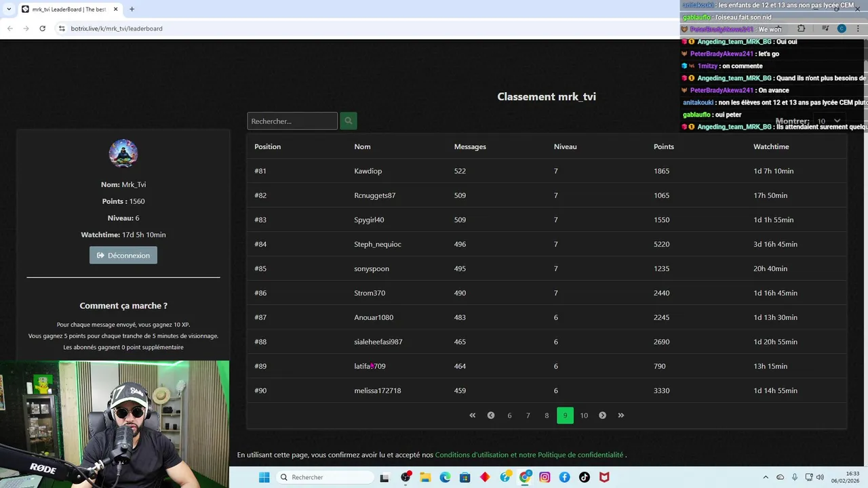The image size is (868, 488).
Task: Click the Watchtime column header
Action: click(x=771, y=146)
